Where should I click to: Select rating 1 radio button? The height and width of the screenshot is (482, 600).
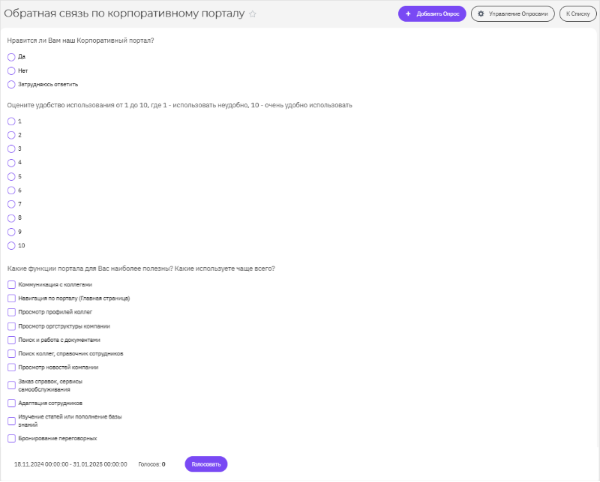11,121
